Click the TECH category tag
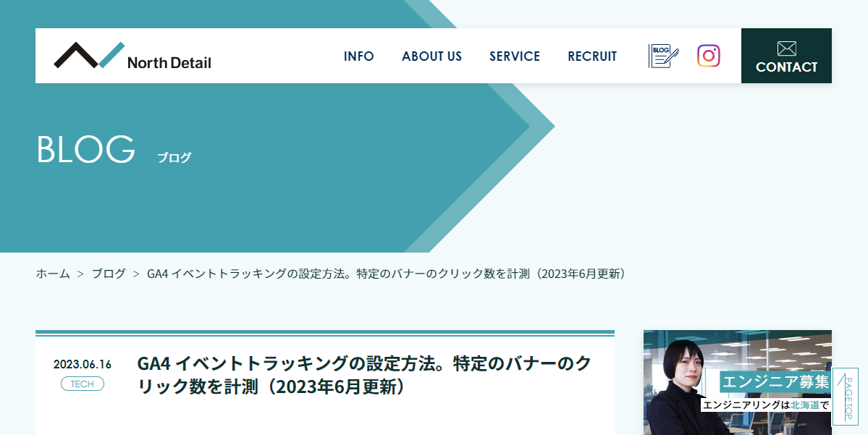This screenshot has width=868, height=435. tap(83, 384)
